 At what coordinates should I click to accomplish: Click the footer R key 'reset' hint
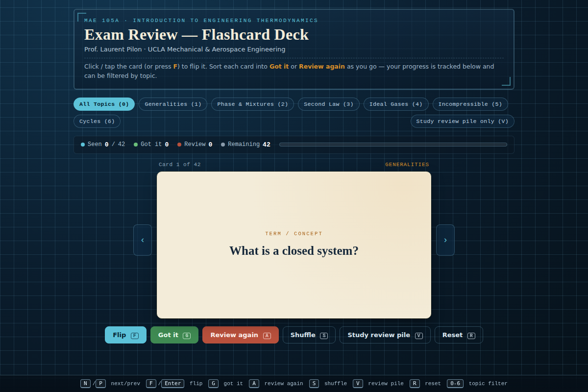click(415, 384)
